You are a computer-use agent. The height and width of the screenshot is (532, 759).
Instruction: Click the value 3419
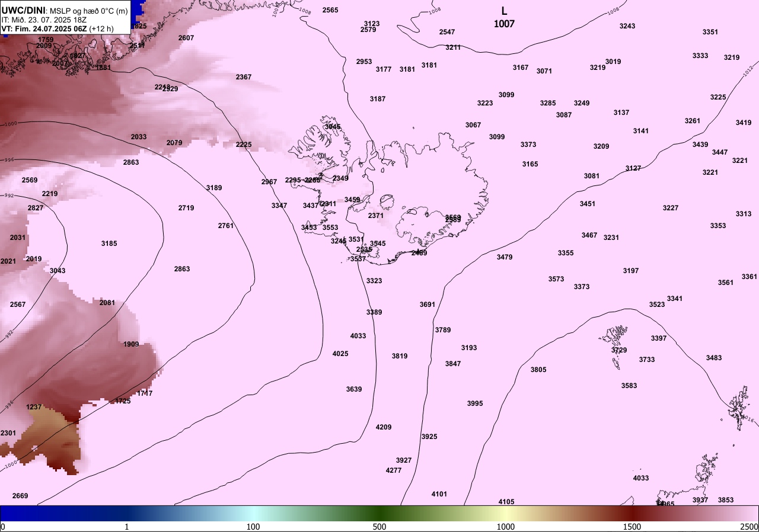[x=744, y=123]
